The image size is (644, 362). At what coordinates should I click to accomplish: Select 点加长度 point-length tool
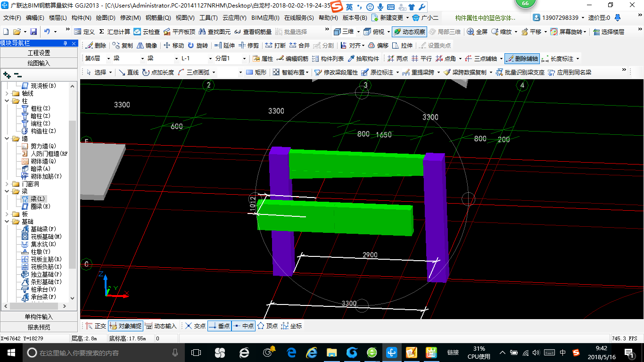[158, 73]
